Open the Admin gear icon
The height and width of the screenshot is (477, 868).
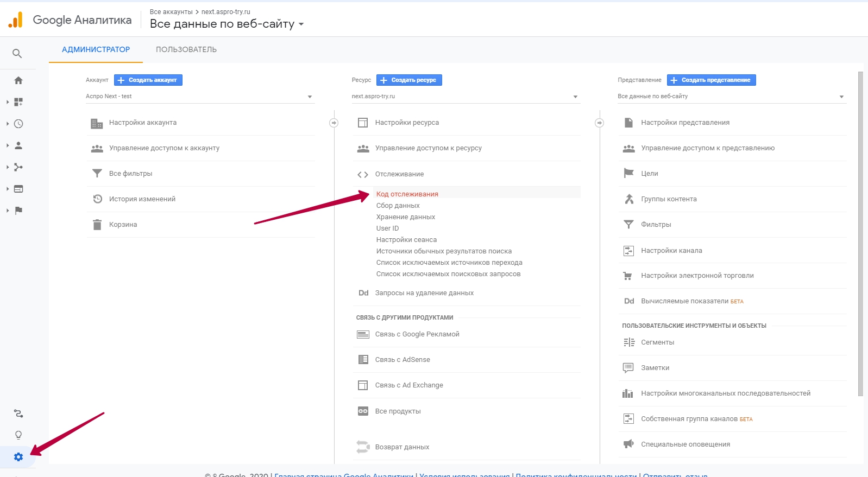pyautogui.click(x=18, y=457)
